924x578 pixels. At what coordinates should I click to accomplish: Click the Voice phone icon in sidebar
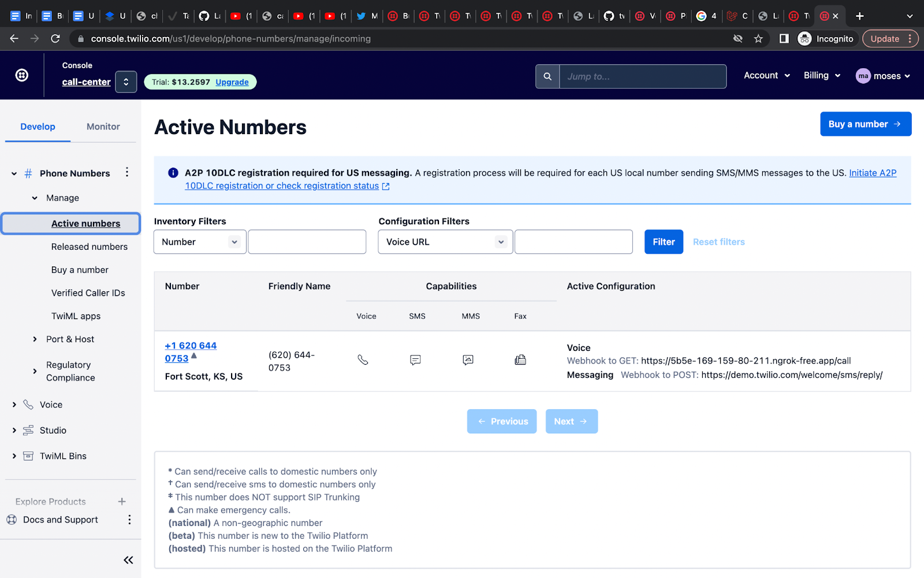pyautogui.click(x=28, y=405)
